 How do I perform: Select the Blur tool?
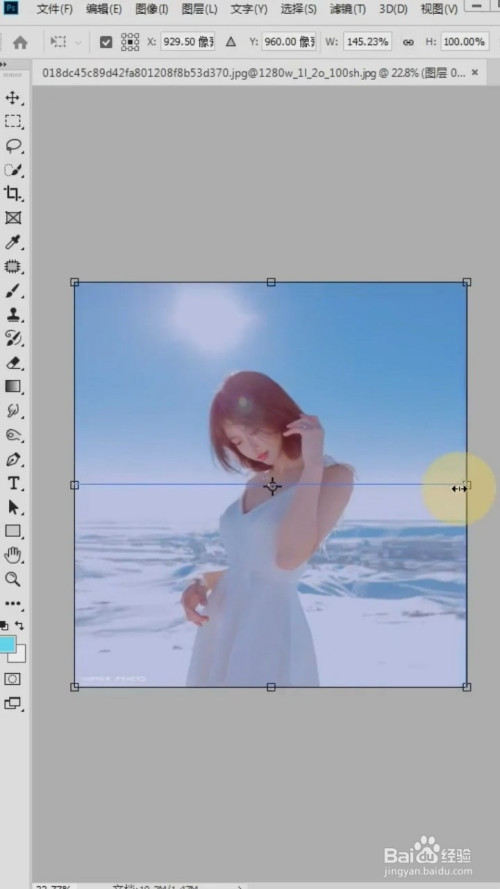click(12, 410)
